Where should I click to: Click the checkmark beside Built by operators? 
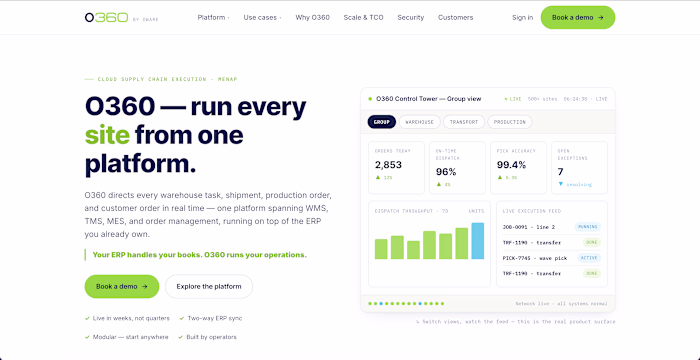[x=181, y=337]
